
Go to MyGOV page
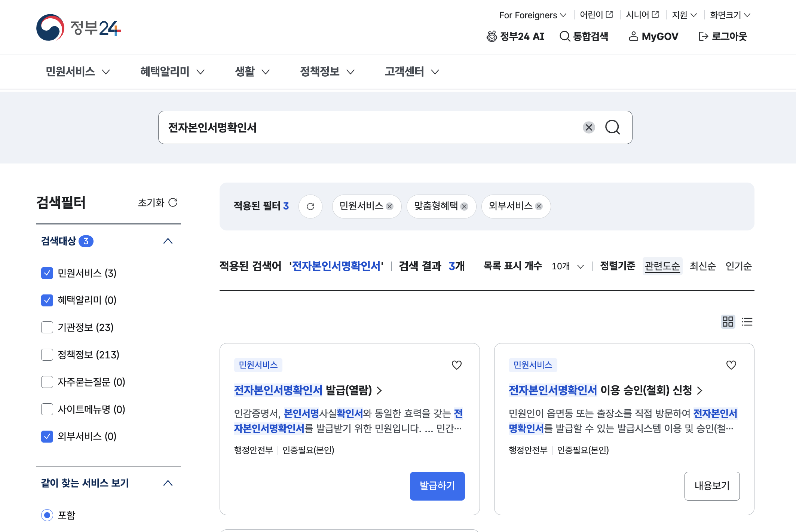pyautogui.click(x=653, y=36)
